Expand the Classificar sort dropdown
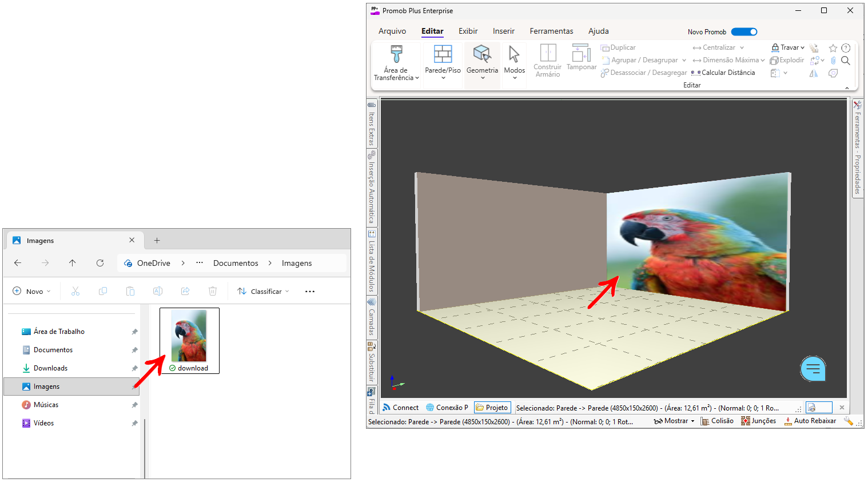 [x=264, y=292]
